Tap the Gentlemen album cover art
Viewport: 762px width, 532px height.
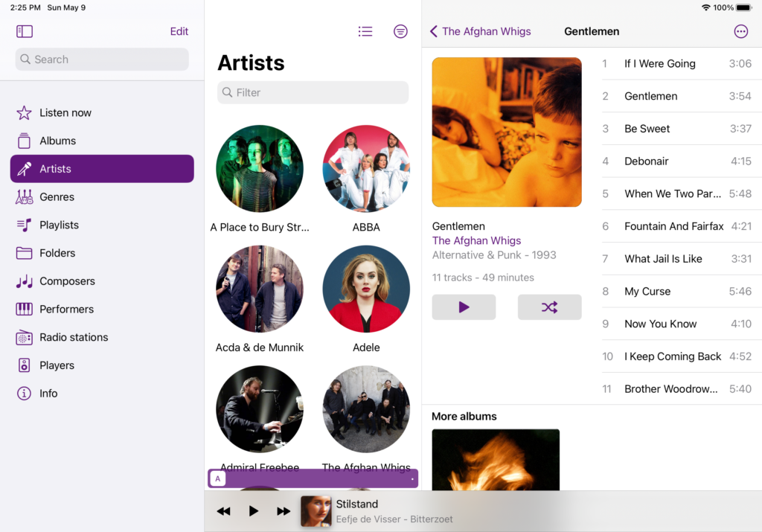pos(507,132)
